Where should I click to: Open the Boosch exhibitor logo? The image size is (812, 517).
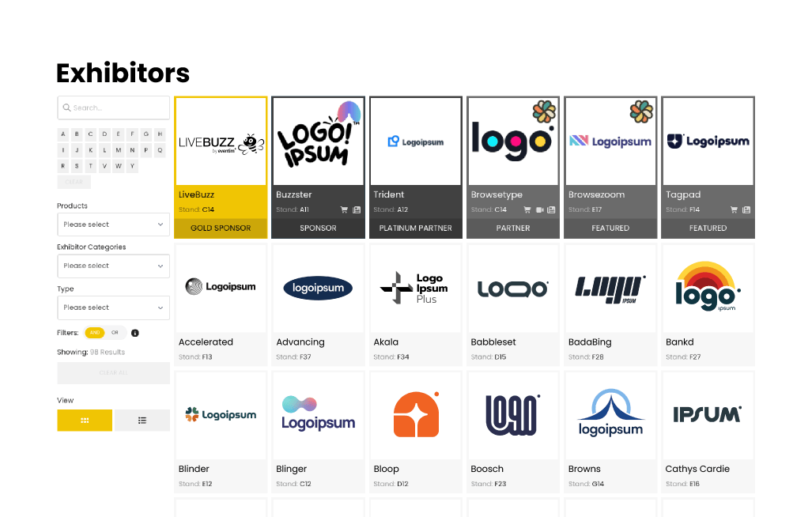512,415
